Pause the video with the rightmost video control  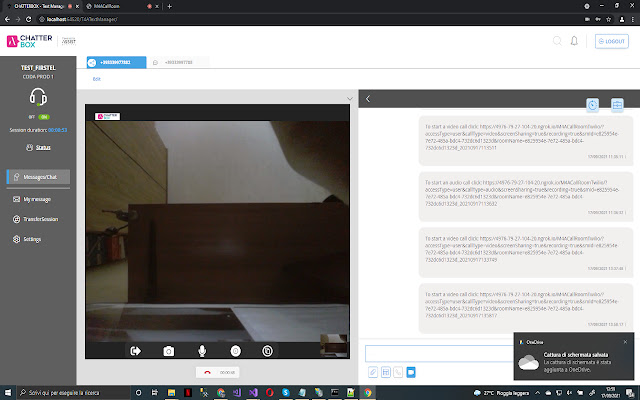point(268,351)
